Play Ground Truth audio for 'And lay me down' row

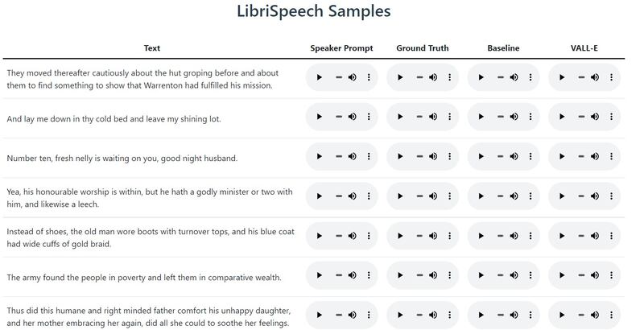point(400,118)
